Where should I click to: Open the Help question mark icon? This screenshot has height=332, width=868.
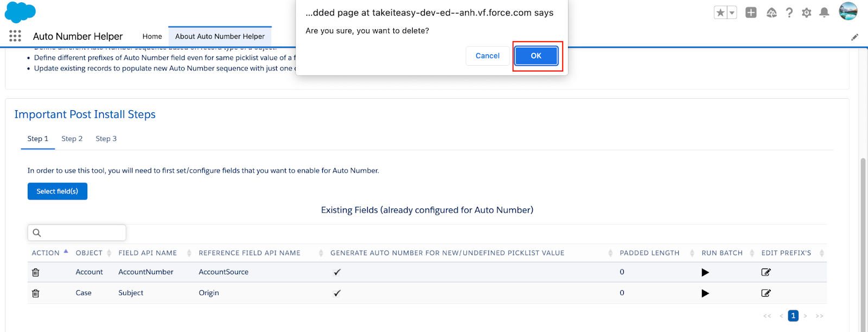tap(789, 12)
